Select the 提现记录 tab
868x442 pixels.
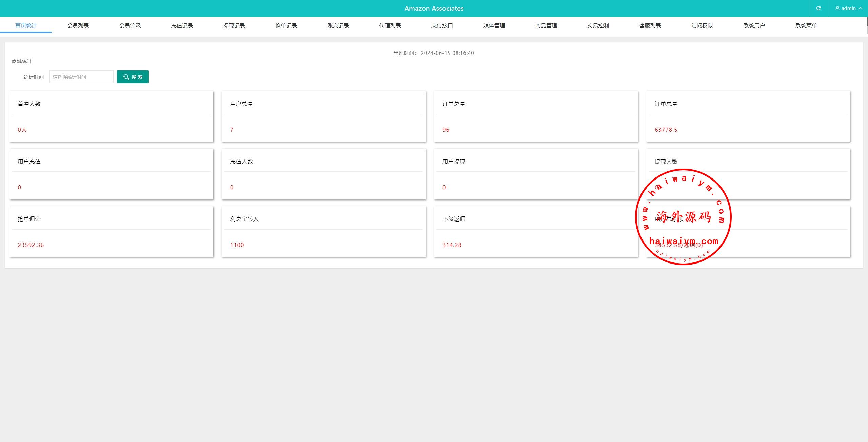click(x=234, y=25)
